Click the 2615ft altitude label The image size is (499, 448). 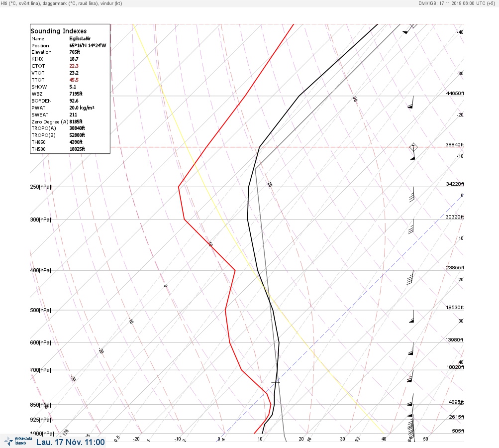tap(457, 417)
